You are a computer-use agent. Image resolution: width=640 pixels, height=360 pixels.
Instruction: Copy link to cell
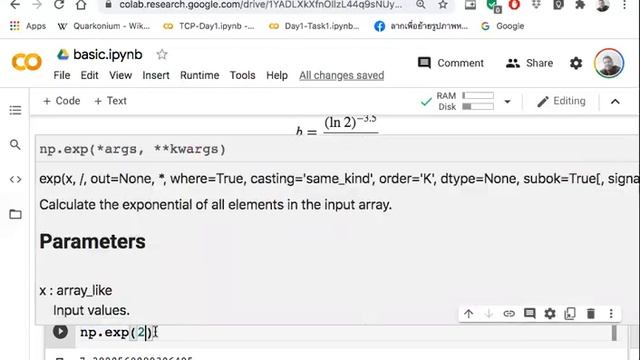point(509,313)
